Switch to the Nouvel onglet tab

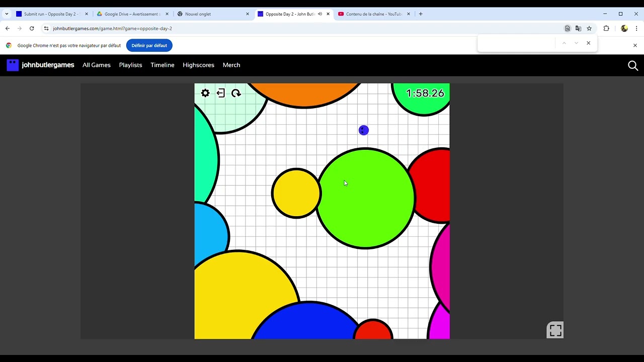click(213, 14)
